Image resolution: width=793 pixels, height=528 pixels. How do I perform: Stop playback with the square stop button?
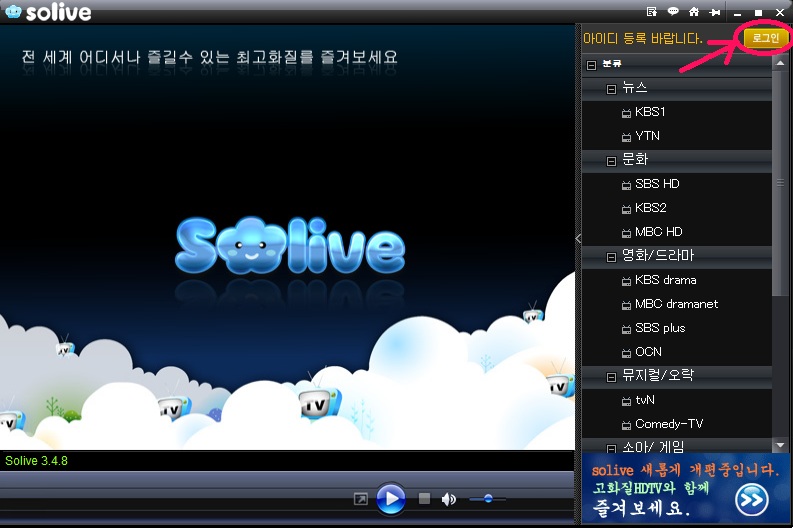(x=424, y=499)
